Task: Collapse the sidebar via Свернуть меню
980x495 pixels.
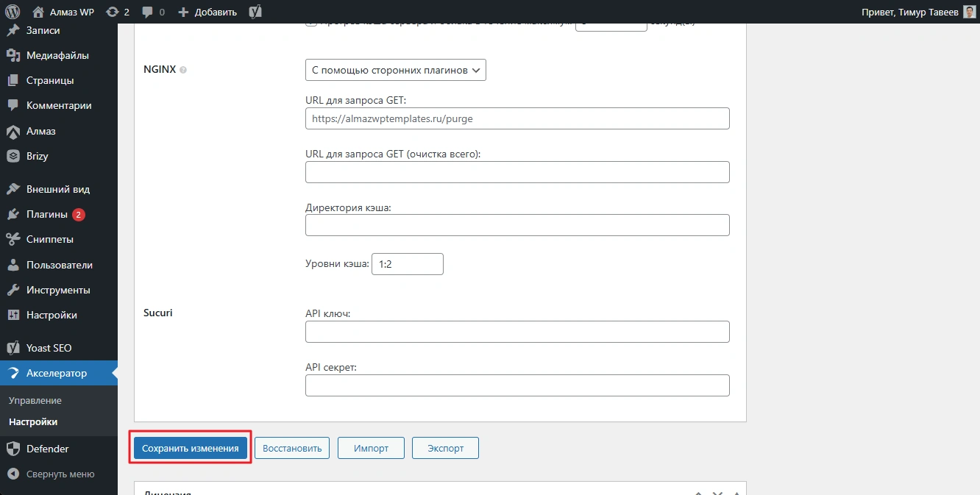Action: (59, 474)
